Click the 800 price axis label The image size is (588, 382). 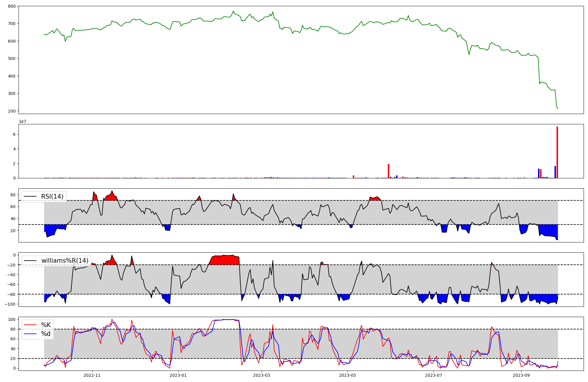[11, 6]
